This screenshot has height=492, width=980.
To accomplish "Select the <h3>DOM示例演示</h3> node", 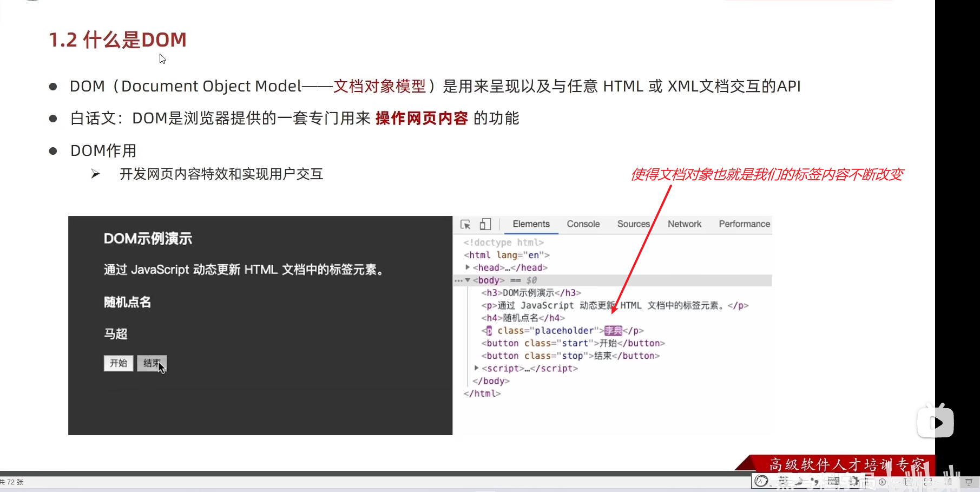I will click(x=531, y=293).
